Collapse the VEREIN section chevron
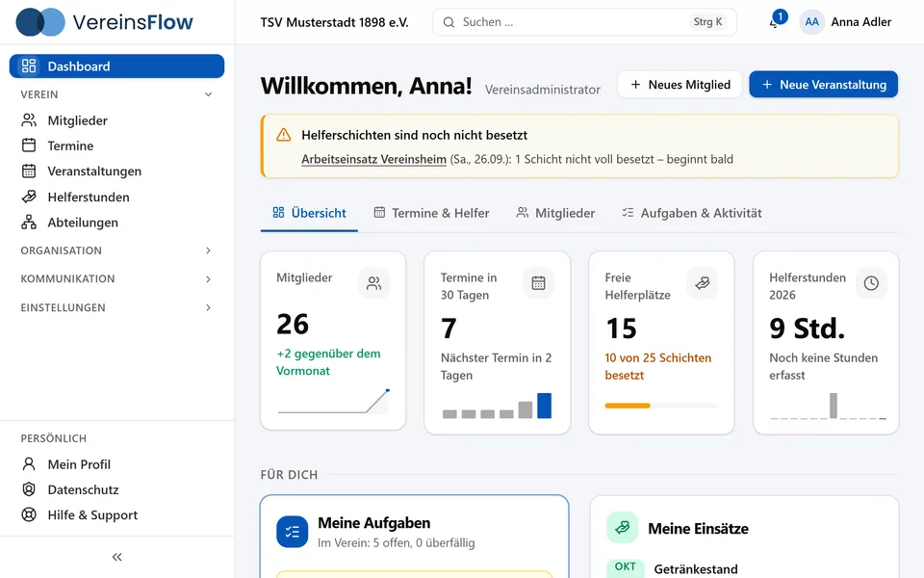The width and height of the screenshot is (924, 578). coord(208,94)
